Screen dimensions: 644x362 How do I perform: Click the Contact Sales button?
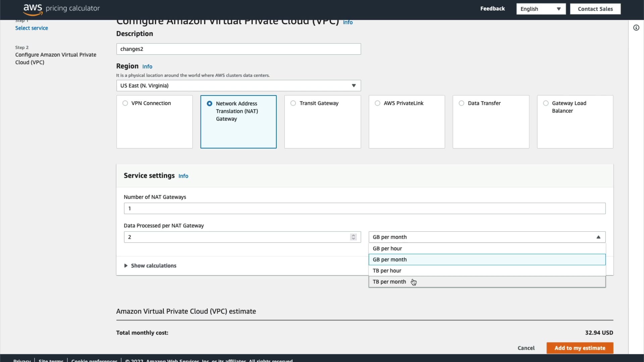tap(595, 9)
